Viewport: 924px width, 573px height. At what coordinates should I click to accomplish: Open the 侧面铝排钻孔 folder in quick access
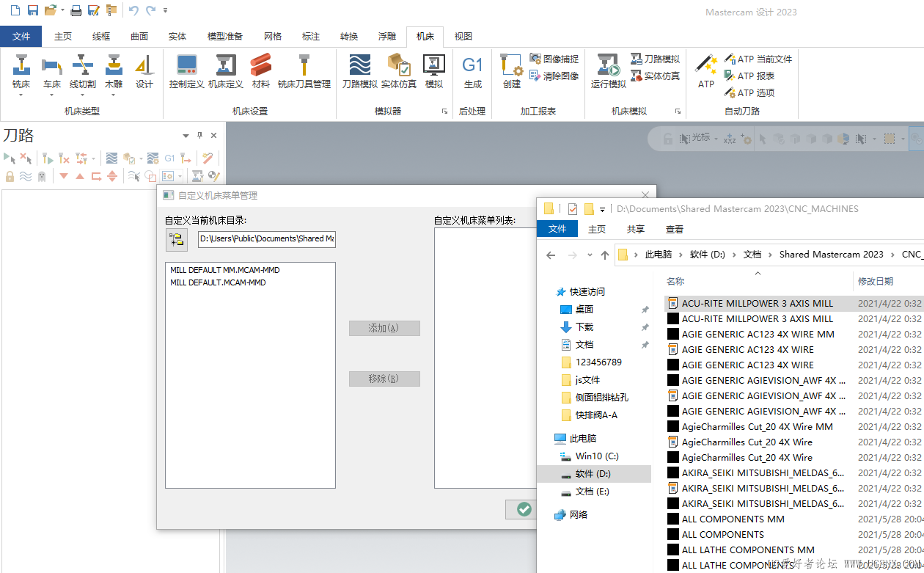point(594,398)
